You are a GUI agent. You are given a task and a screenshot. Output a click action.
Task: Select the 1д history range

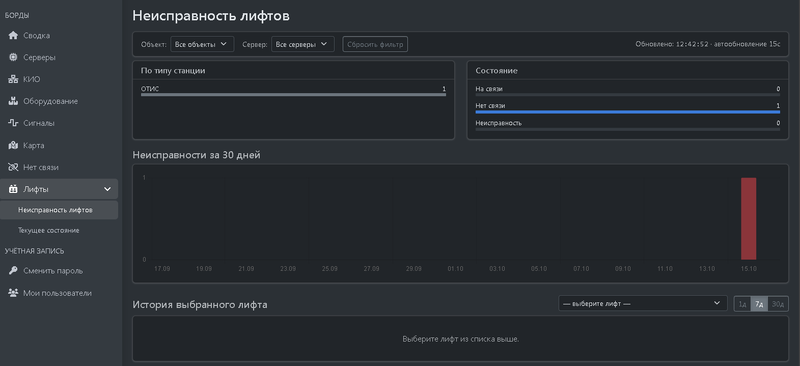click(x=742, y=304)
